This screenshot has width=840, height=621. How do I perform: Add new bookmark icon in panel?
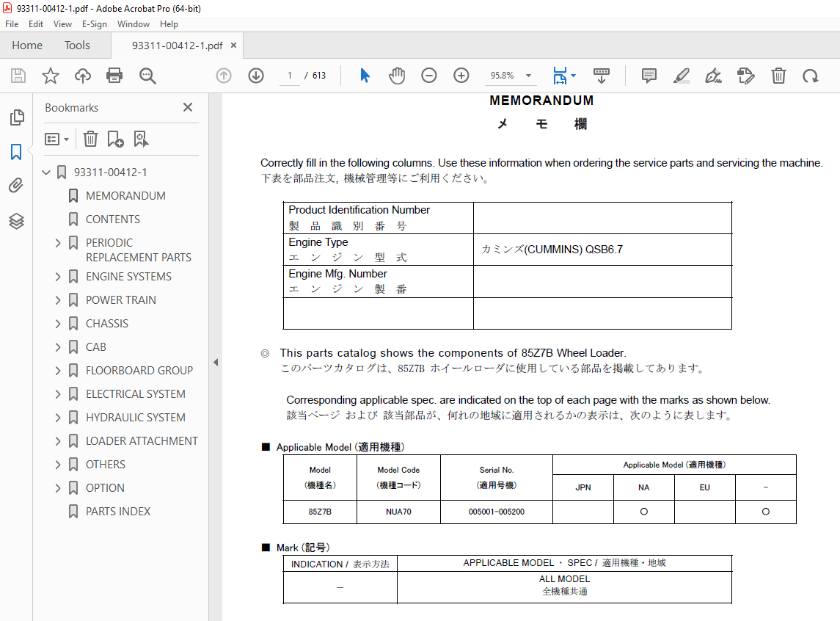115,139
